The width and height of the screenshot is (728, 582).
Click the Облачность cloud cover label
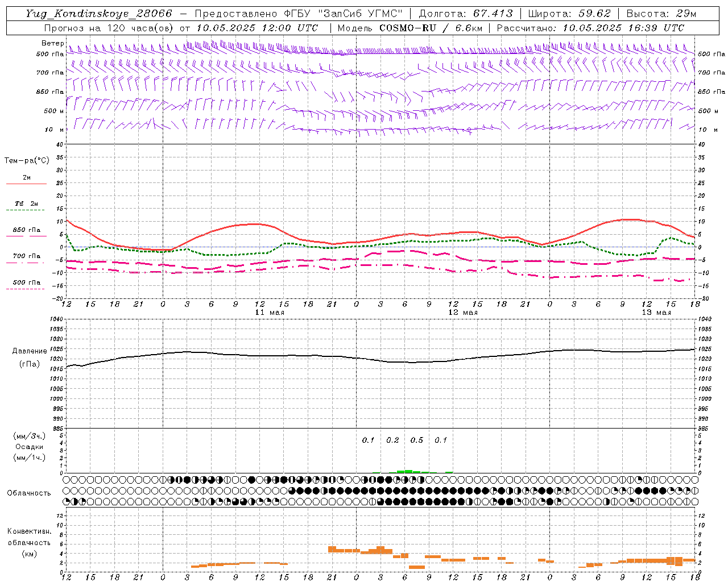point(29,493)
